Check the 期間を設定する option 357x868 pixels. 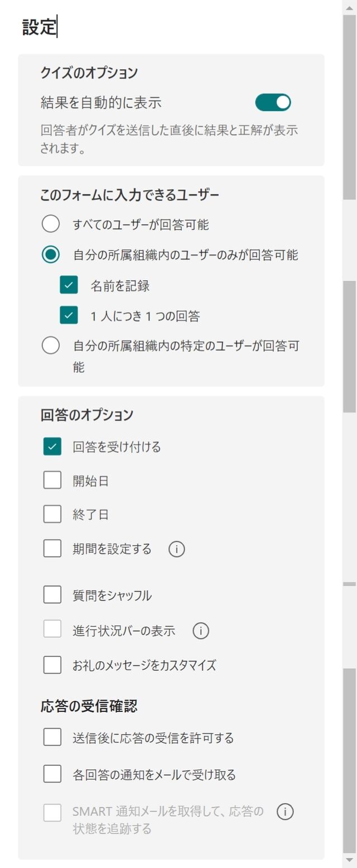coord(52,549)
